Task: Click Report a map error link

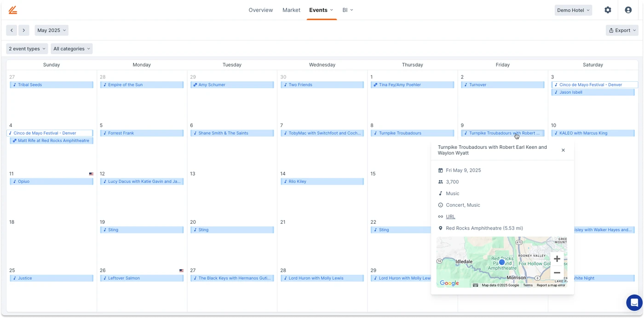Action: [x=551, y=285]
